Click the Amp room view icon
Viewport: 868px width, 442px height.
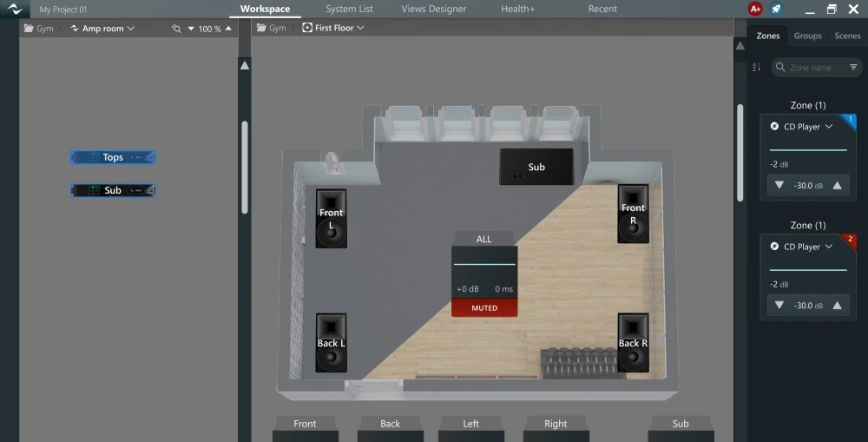pyautogui.click(x=75, y=29)
